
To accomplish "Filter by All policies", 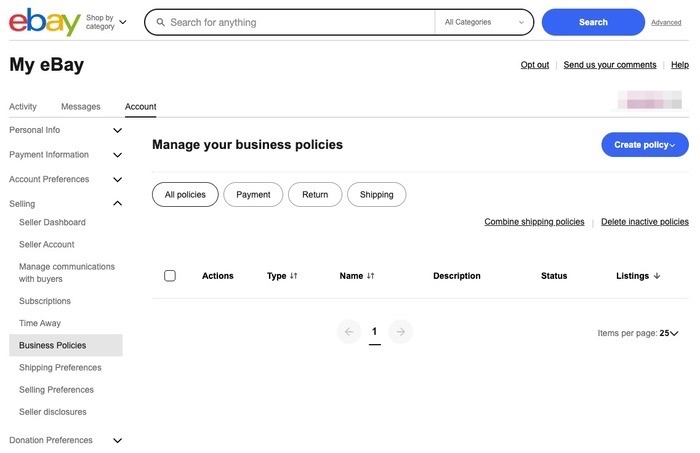I will [185, 195].
